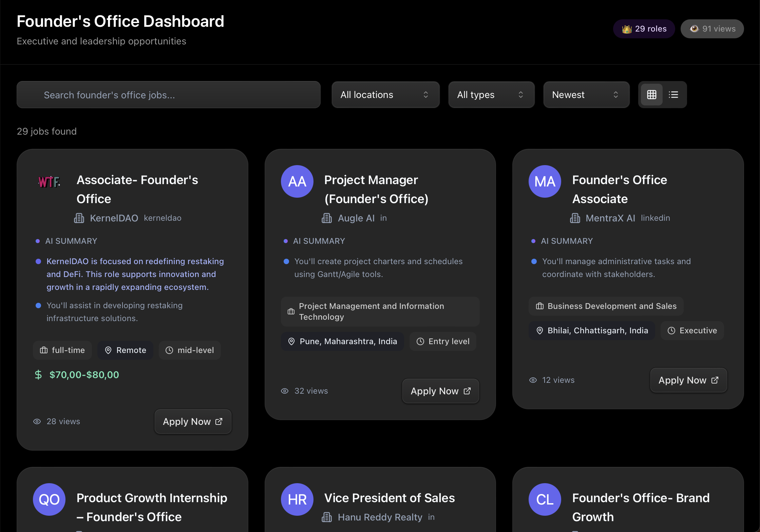Open the Newest sort dropdown
Screen dimensions: 760x532
point(586,95)
